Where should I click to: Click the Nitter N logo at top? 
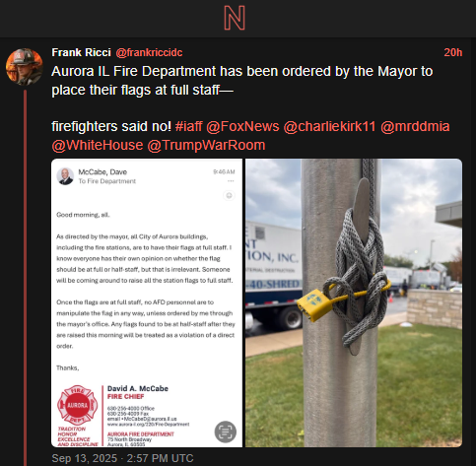tap(235, 18)
